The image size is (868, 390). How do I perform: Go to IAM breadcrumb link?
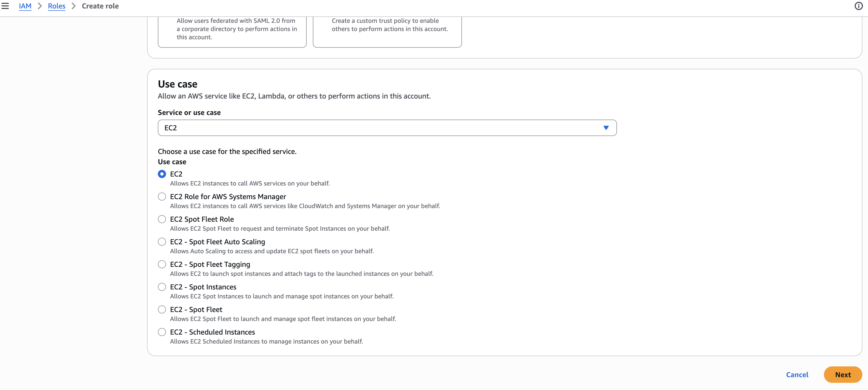click(25, 6)
